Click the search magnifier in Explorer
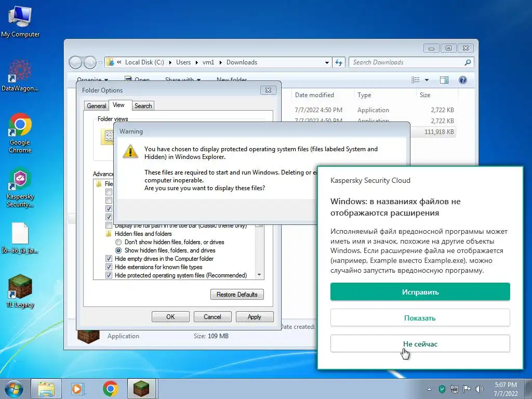The image size is (532, 399). pos(468,62)
